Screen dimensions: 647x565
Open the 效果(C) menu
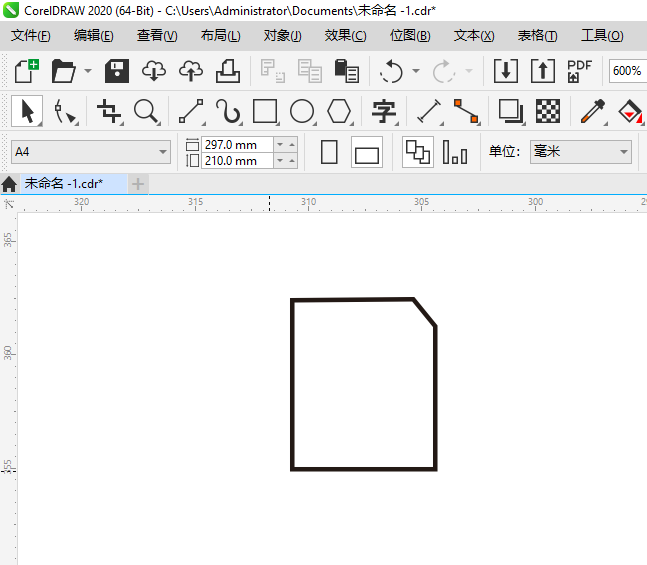(345, 36)
